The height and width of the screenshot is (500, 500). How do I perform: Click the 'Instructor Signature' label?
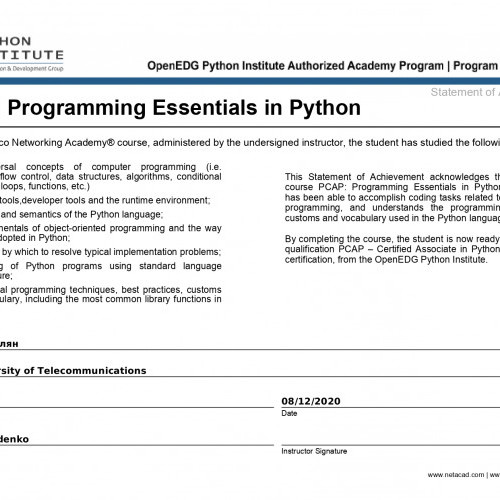314,451
